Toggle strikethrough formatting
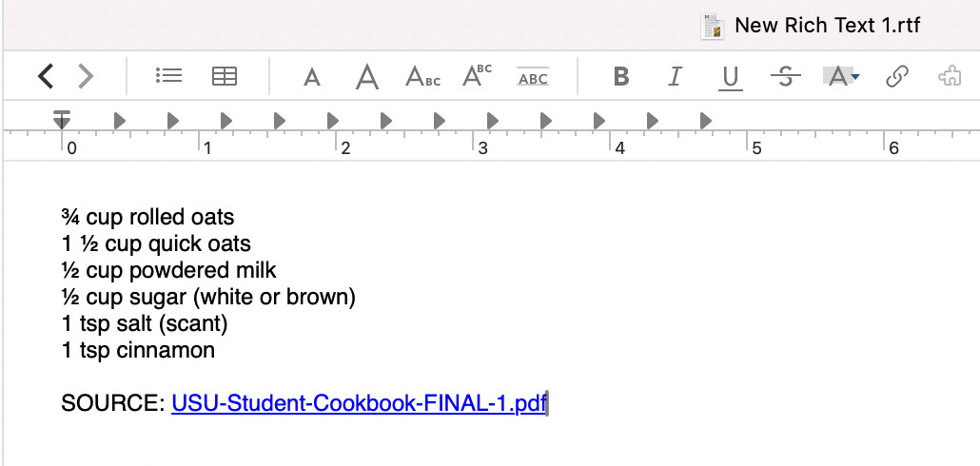Viewport: 980px width, 466px height. 786,77
